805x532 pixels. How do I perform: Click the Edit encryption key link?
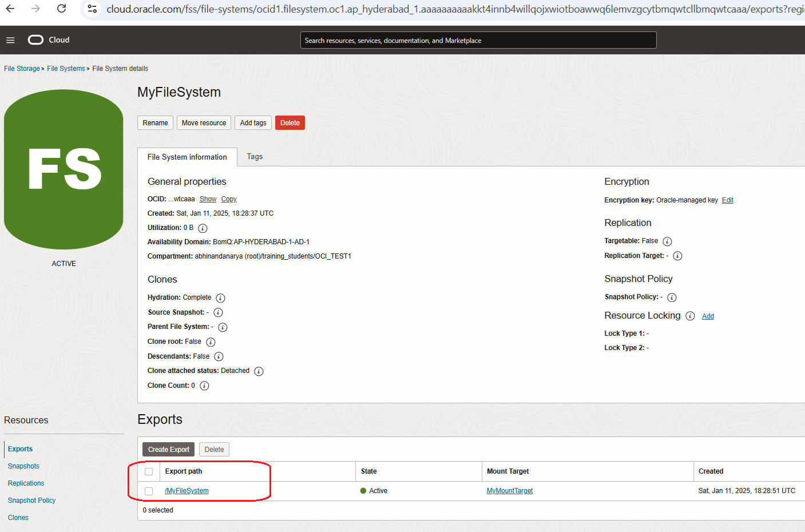(727, 200)
